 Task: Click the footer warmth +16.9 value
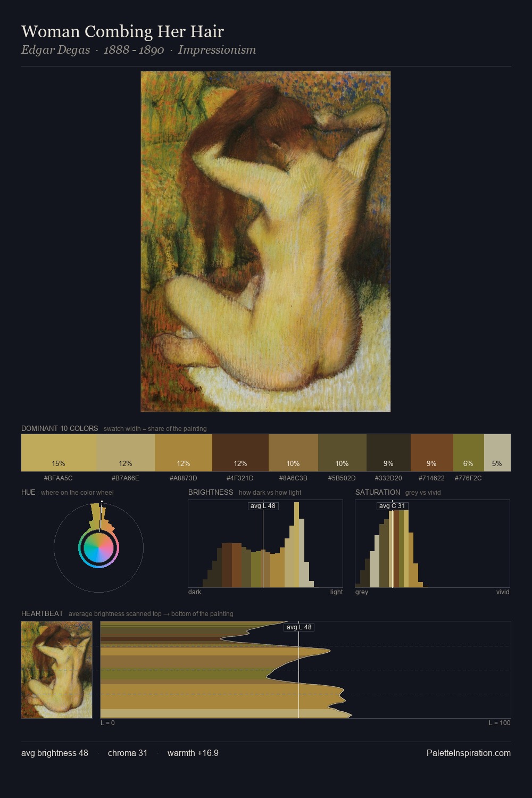click(x=193, y=753)
